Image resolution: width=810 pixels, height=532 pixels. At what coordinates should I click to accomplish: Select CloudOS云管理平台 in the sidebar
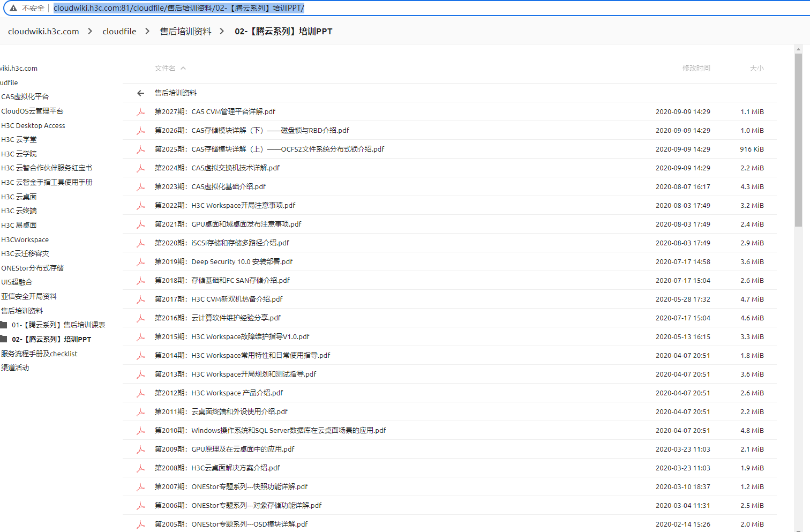point(32,111)
